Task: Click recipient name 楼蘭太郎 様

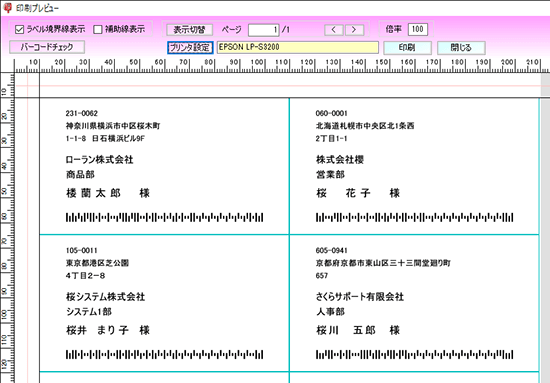Action: click(108, 193)
